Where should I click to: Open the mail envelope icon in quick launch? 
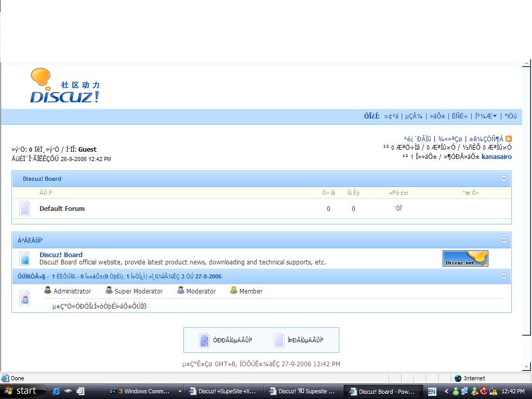pos(81,391)
